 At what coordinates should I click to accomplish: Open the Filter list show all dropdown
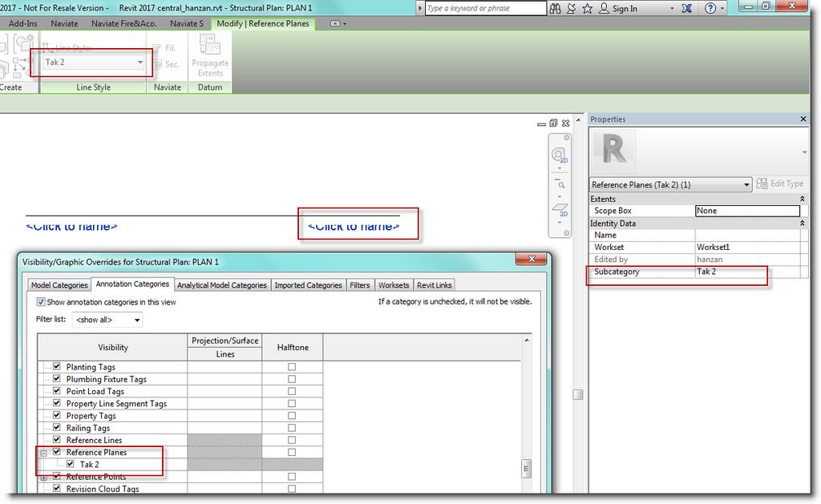[x=107, y=320]
